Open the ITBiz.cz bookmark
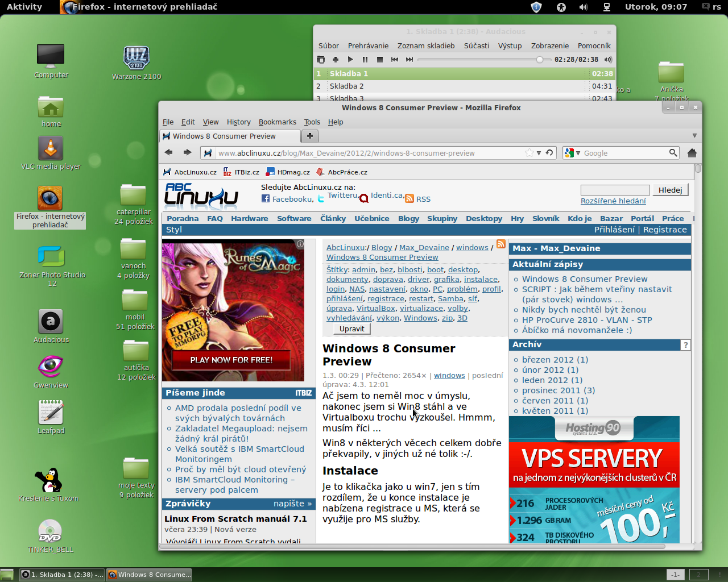 (x=241, y=172)
